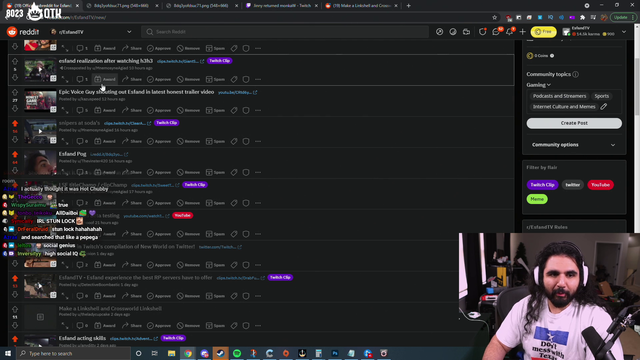Expand the Gaming topic dropdown
Screen dimensions: 640x360
pos(538,85)
